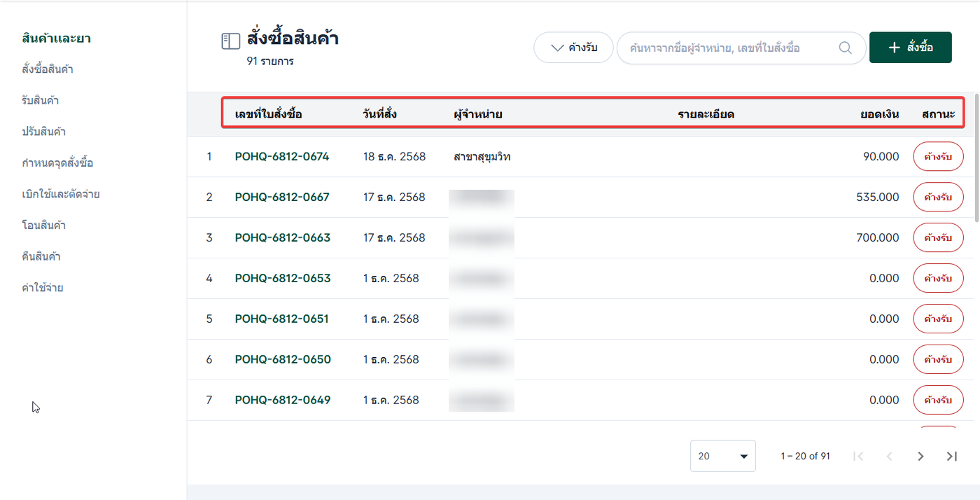980x500 pixels.
Task: Click ค้างรับ status badge for POHQ-6812-0667
Action: [938, 197]
